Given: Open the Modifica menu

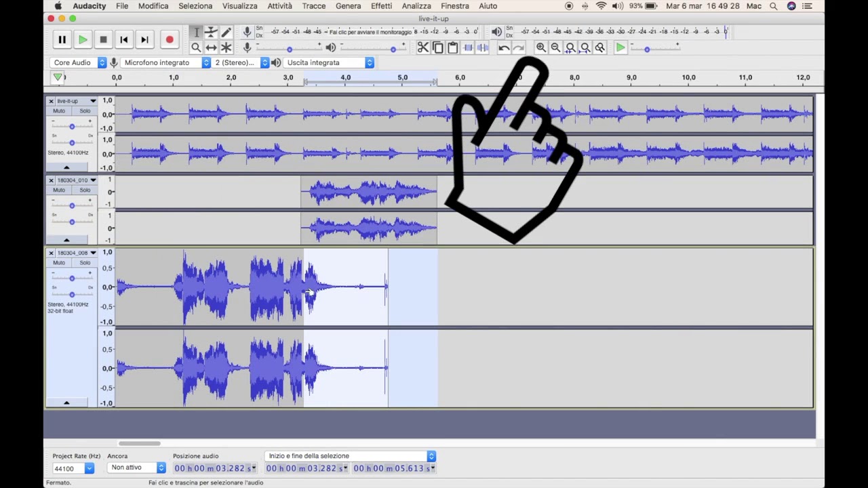Looking at the screenshot, I should [153, 6].
